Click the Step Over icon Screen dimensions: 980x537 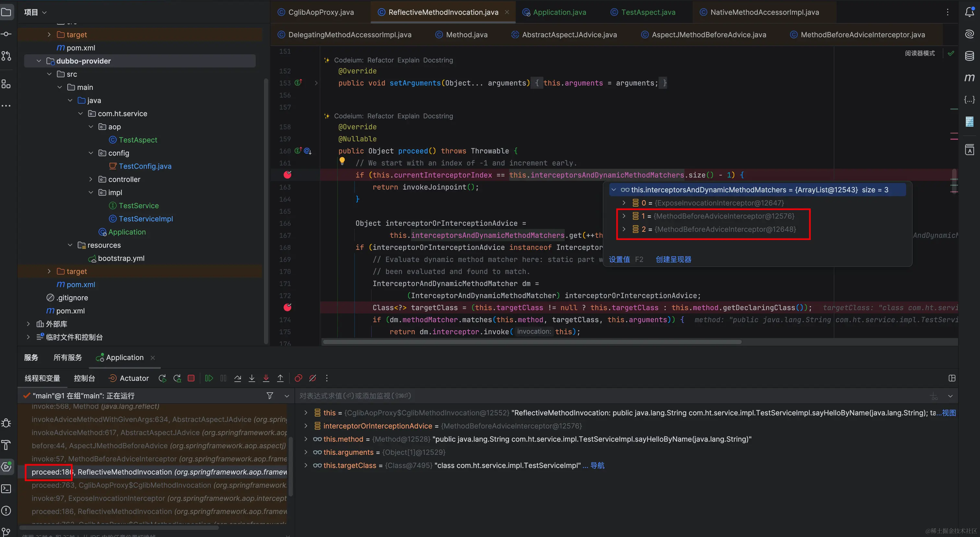click(x=238, y=378)
